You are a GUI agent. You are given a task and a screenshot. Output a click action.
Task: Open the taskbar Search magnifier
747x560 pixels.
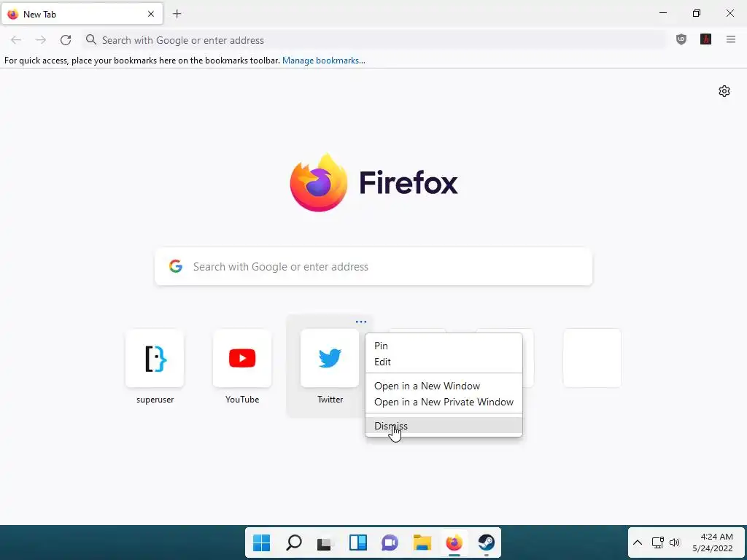coord(293,542)
